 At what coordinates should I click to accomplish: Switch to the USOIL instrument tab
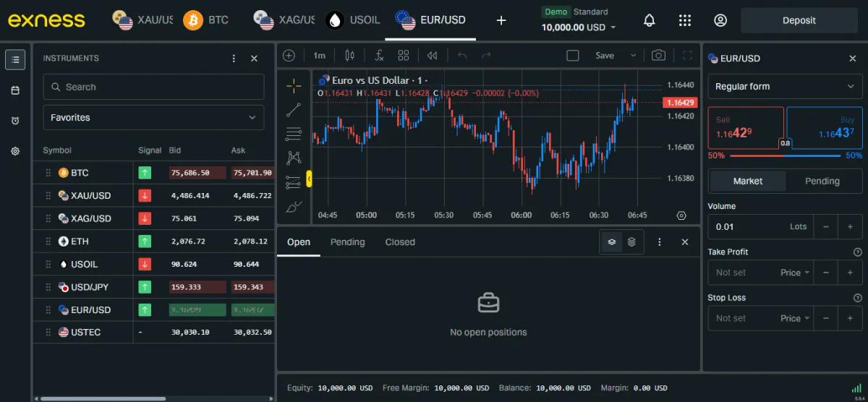(x=353, y=20)
